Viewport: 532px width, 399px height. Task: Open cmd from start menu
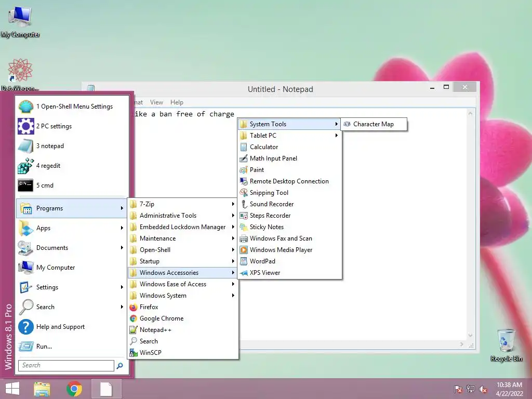coord(72,185)
